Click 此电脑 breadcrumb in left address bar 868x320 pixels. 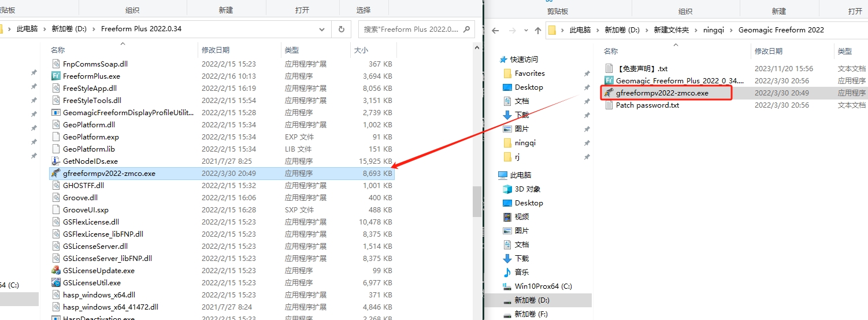click(x=27, y=29)
